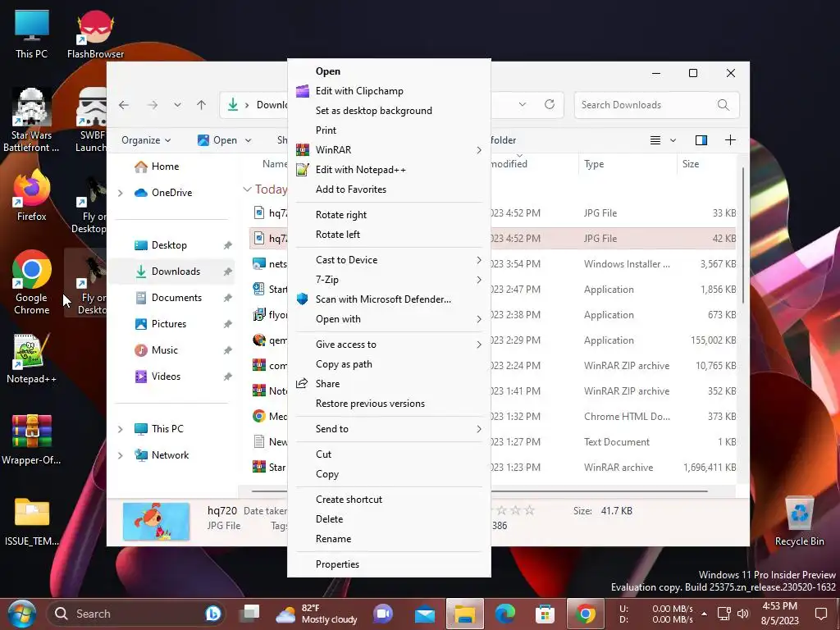The height and width of the screenshot is (630, 840).
Task: Choose Edit with Clipchamp
Action: pos(390,91)
